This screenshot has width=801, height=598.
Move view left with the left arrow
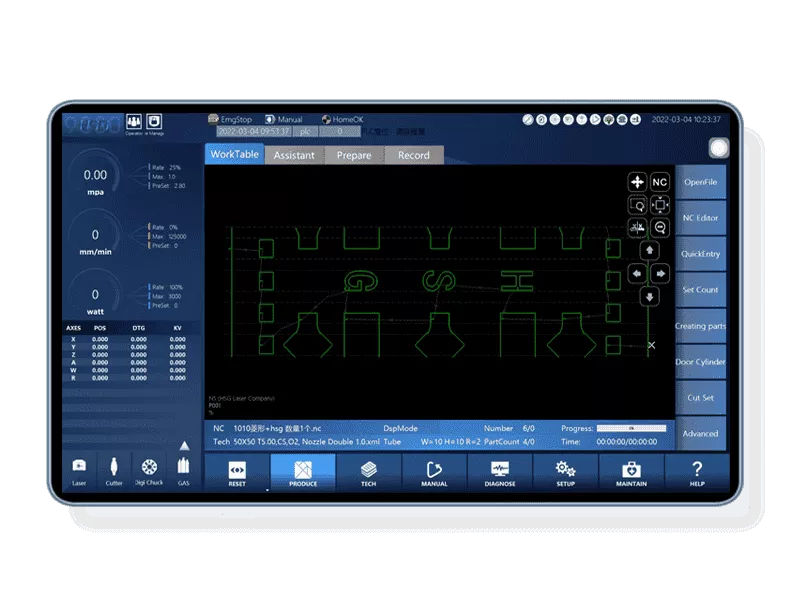pyautogui.click(x=637, y=274)
